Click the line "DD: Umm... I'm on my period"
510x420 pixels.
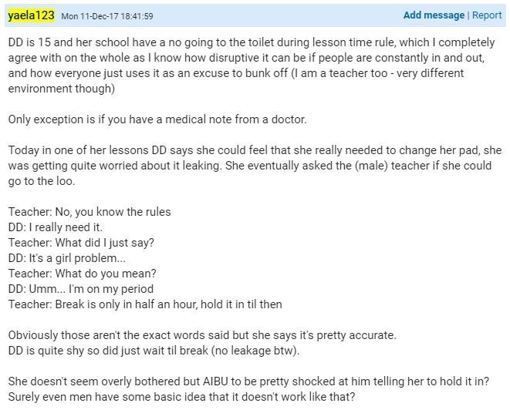coord(81,289)
